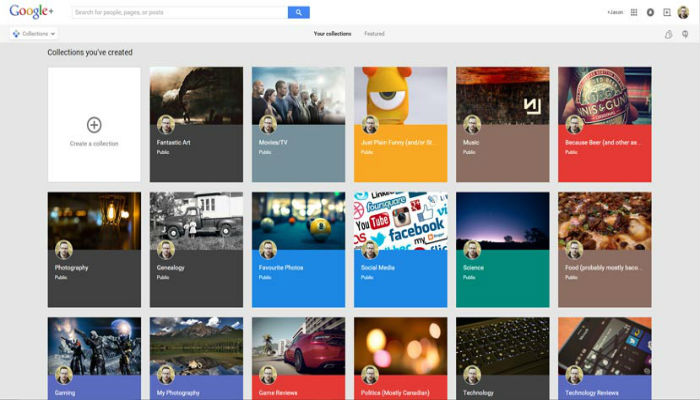Open the Favourite Photos collection title
The width and height of the screenshot is (700, 400).
click(281, 267)
